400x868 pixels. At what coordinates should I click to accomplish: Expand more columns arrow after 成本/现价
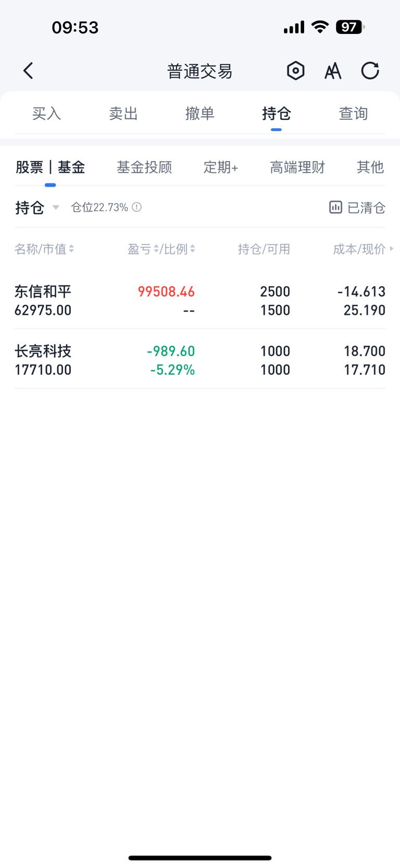(391, 249)
